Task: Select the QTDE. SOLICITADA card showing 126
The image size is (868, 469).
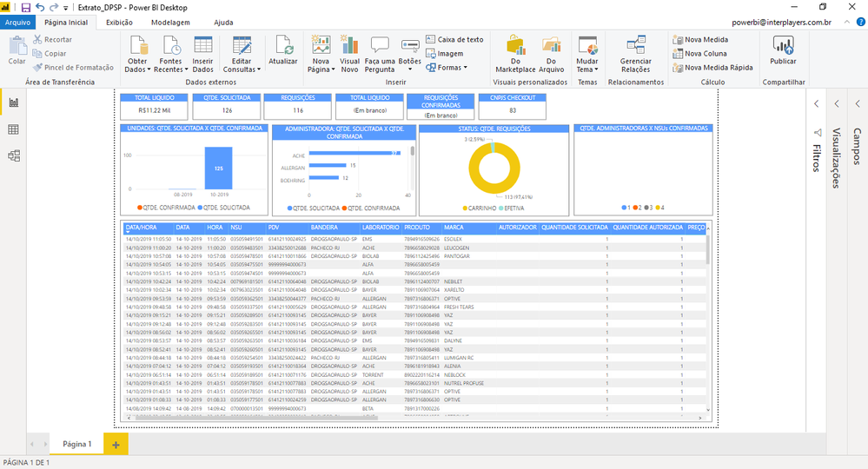Action: [227, 106]
